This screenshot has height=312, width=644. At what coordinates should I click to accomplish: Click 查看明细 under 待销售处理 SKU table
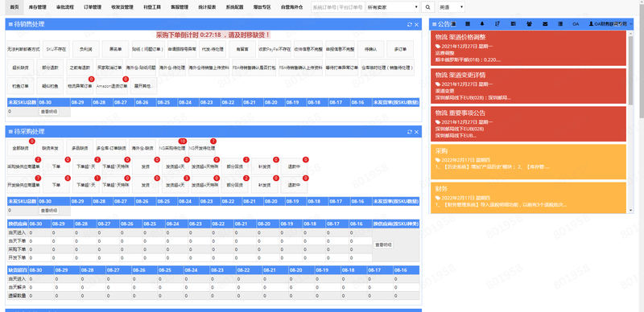pyautogui.click(x=49, y=111)
